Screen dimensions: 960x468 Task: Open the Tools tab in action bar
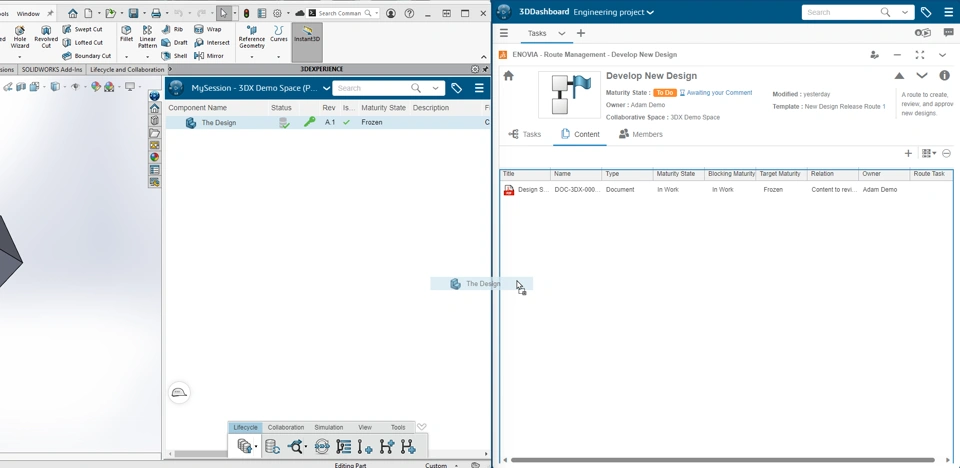pos(398,428)
